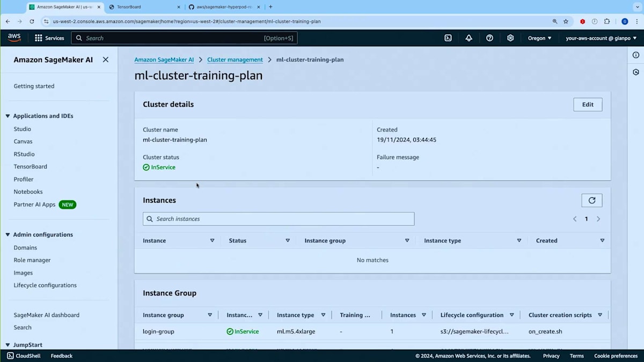644x362 pixels.
Task: Open Role manager in sidebar
Action: 32,260
